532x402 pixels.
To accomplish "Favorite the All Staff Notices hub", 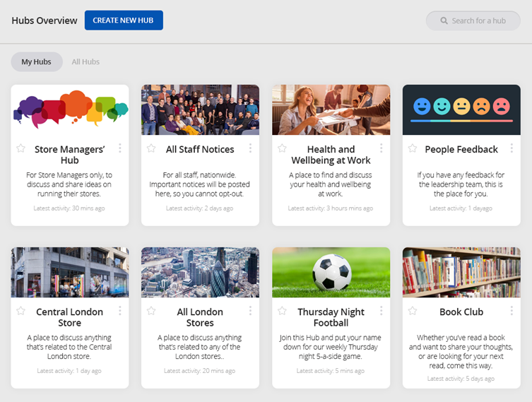I will tap(151, 148).
